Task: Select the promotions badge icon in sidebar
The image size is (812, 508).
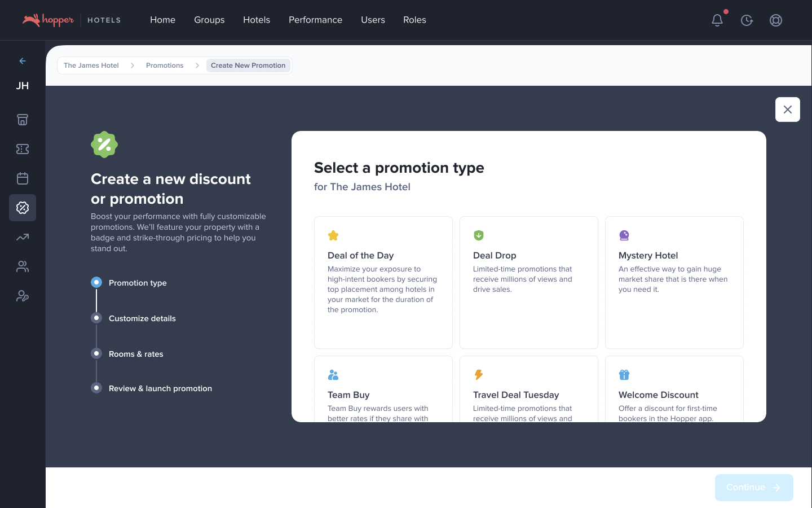Action: click(23, 208)
